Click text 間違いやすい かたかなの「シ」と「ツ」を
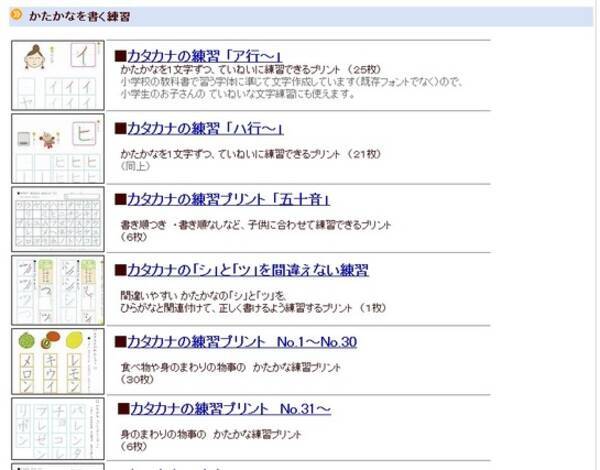The height and width of the screenshot is (470, 600). (204, 295)
